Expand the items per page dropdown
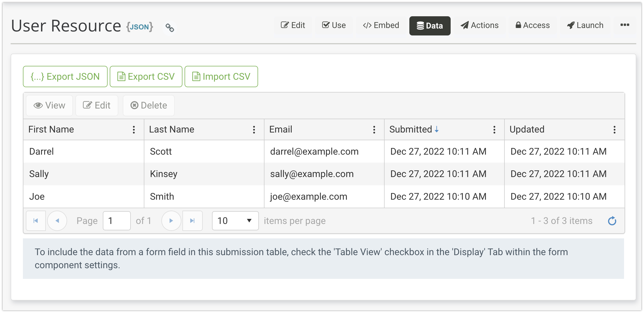 click(x=235, y=221)
